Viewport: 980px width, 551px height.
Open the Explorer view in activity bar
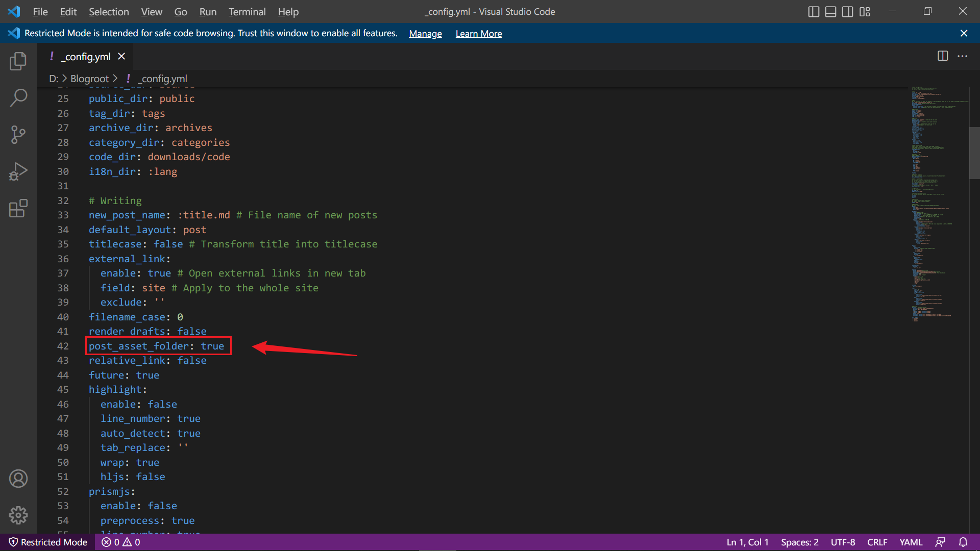(x=18, y=61)
